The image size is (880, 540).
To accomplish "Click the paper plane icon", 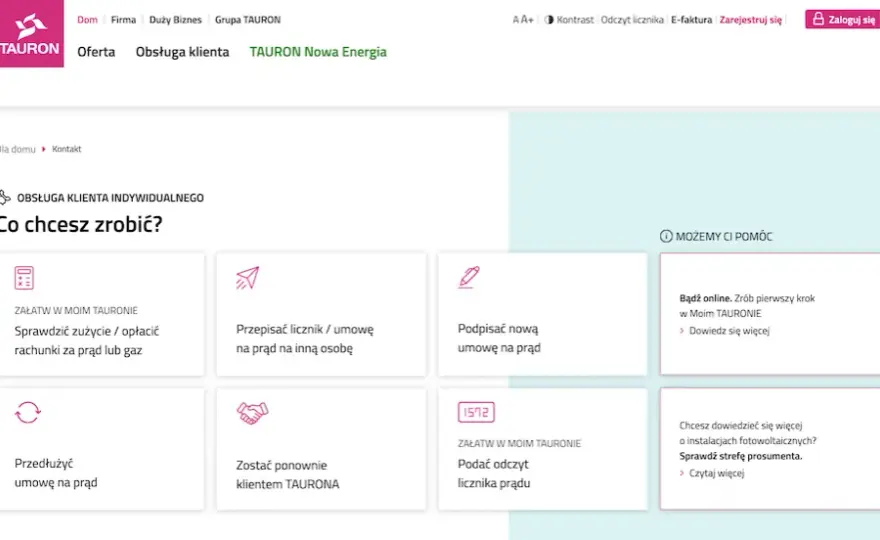I will pos(248,278).
